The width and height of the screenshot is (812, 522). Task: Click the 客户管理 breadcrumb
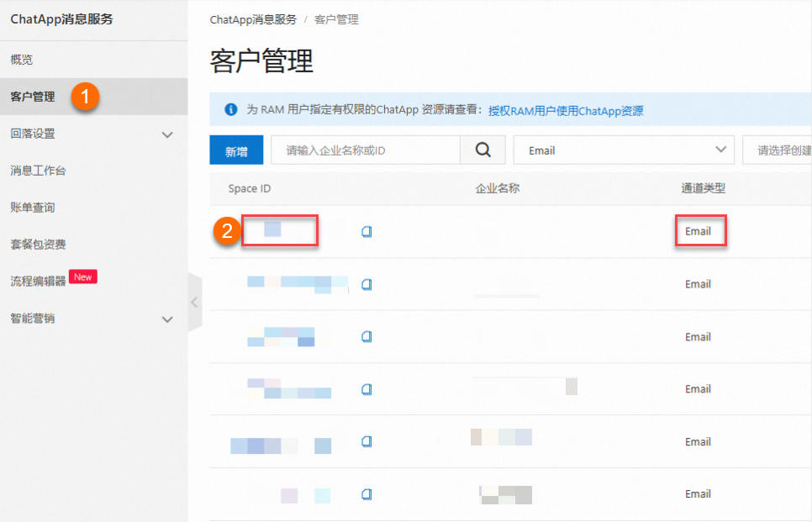[336, 19]
